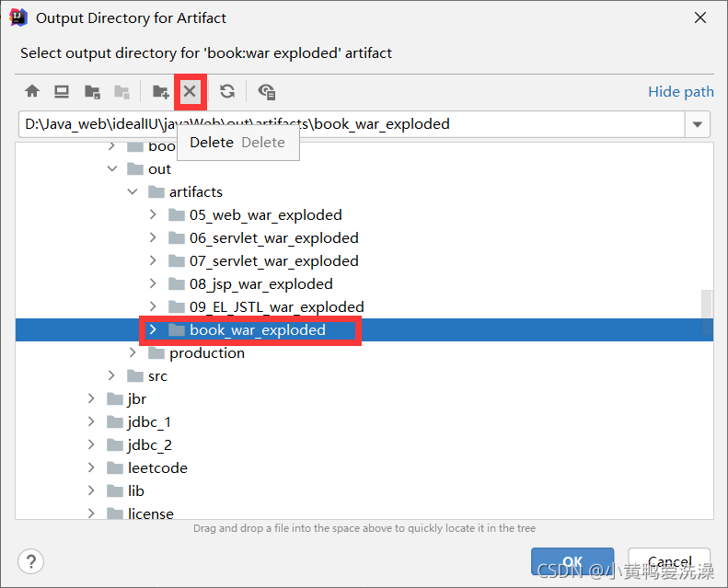Screen dimensions: 728x588
Task: Open the path history dropdown arrow
Action: click(697, 124)
